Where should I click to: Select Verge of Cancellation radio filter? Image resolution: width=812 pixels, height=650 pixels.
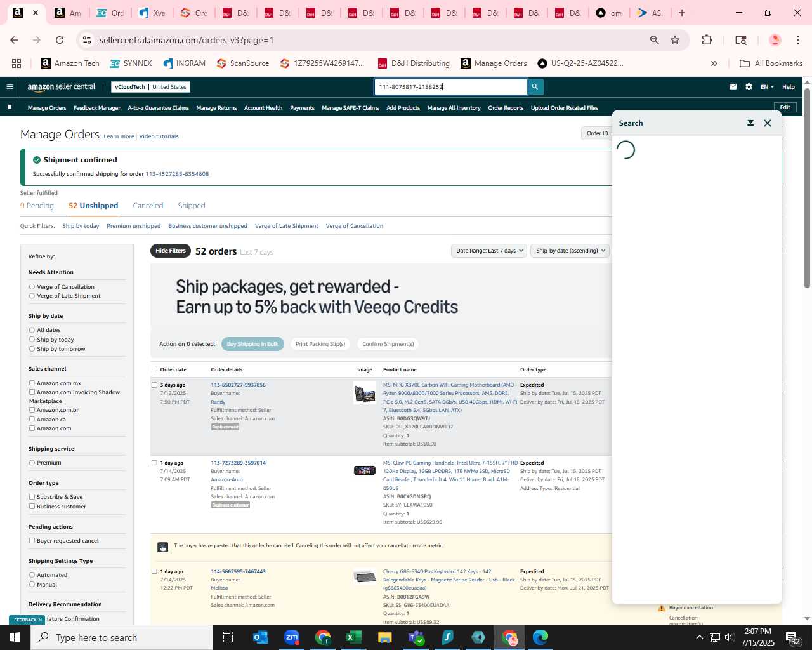32,287
